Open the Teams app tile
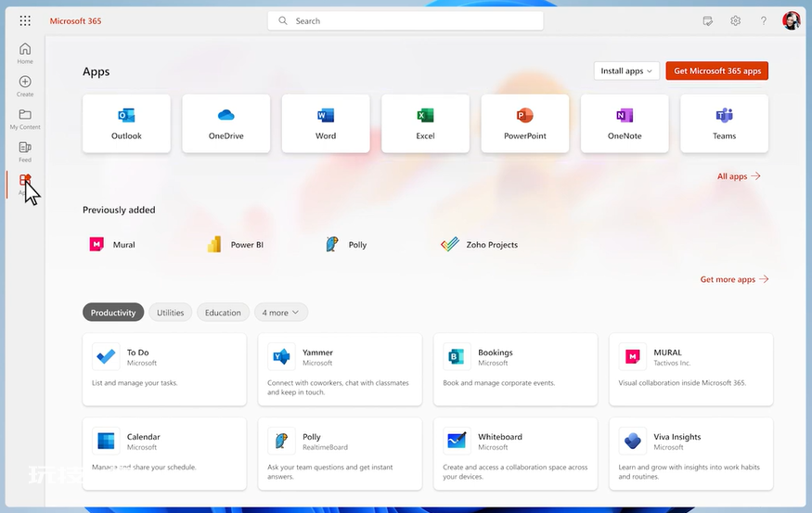812x513 pixels. pos(725,123)
